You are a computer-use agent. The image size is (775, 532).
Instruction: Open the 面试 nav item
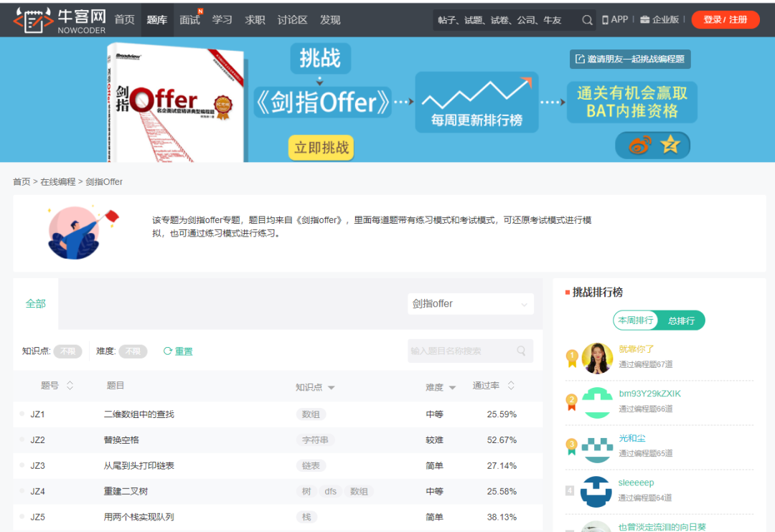(x=189, y=20)
